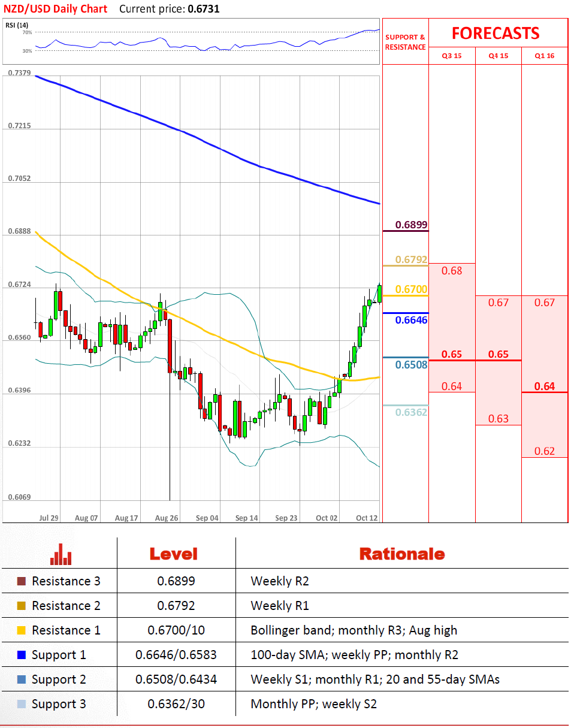Click the Q3 15 upper forecast 0.68
This screenshot has width=574, height=728.
(x=452, y=271)
